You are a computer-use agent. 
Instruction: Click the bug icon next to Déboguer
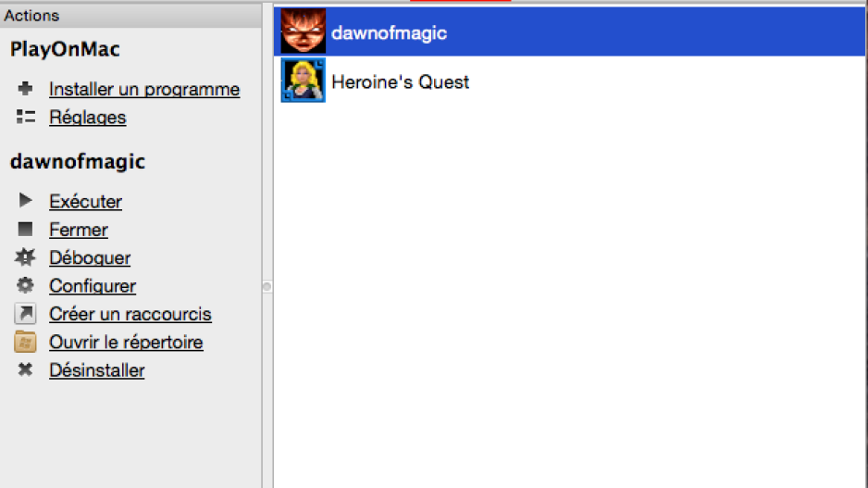[x=25, y=257]
